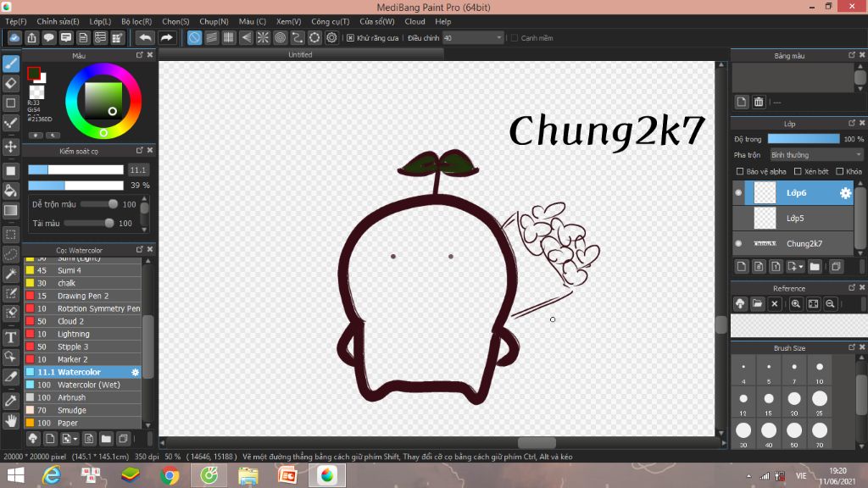868x488 pixels.
Task: Toggle Canh mềm checkbox
Action: (x=515, y=37)
